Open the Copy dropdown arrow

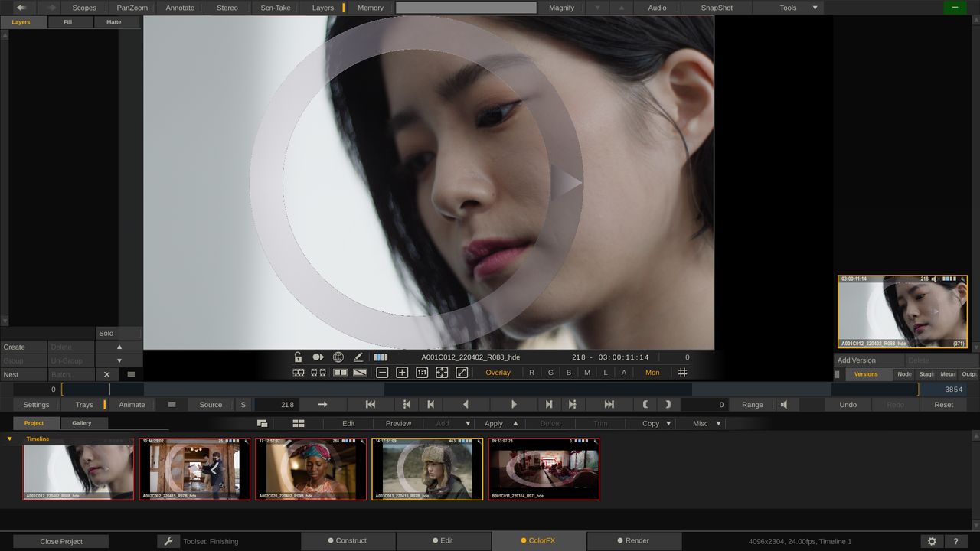tap(668, 423)
